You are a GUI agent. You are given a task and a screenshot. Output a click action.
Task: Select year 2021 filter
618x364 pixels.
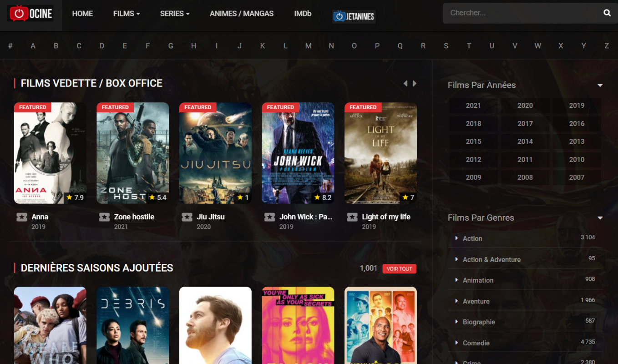tap(473, 106)
